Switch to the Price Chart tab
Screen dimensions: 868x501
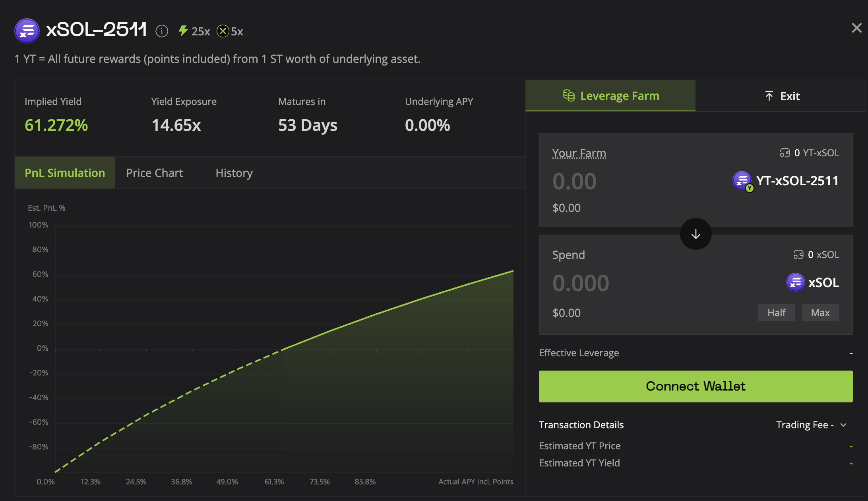pos(154,173)
